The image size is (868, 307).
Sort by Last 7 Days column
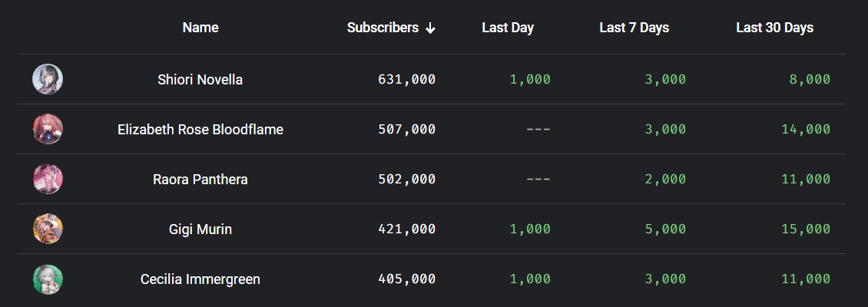pos(634,28)
